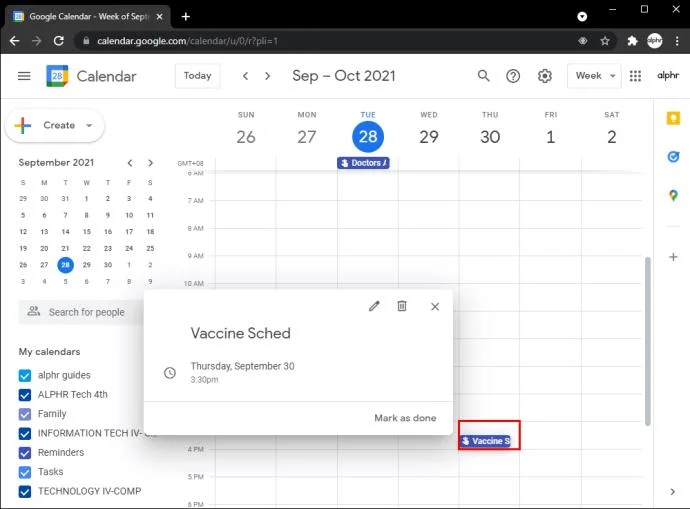Open Google Keep in the side panel

(x=673, y=118)
